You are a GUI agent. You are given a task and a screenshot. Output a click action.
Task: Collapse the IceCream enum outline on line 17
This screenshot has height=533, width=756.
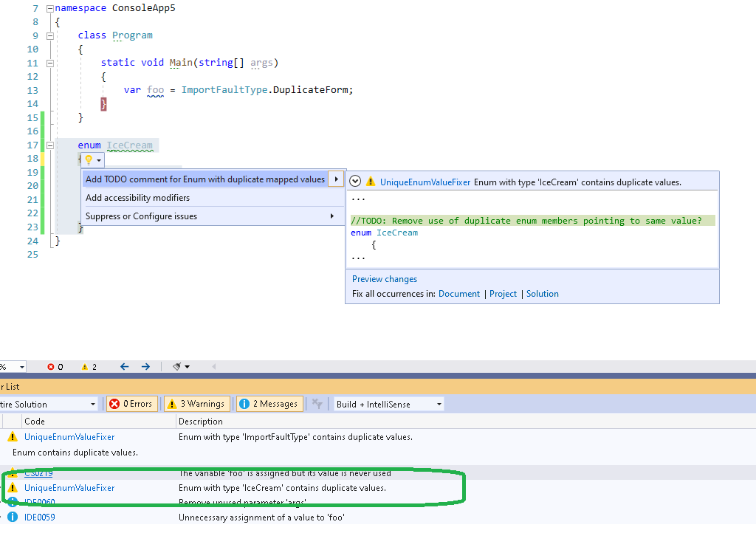49,145
